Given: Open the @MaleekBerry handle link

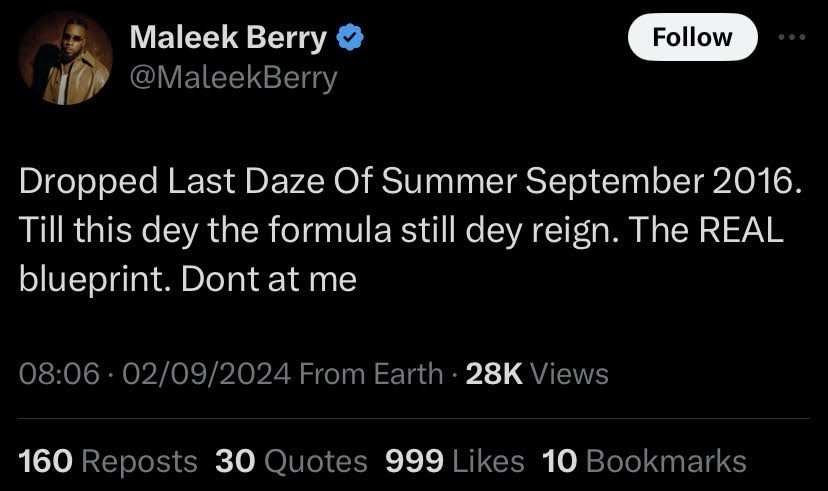Looking at the screenshot, I should 233,77.
